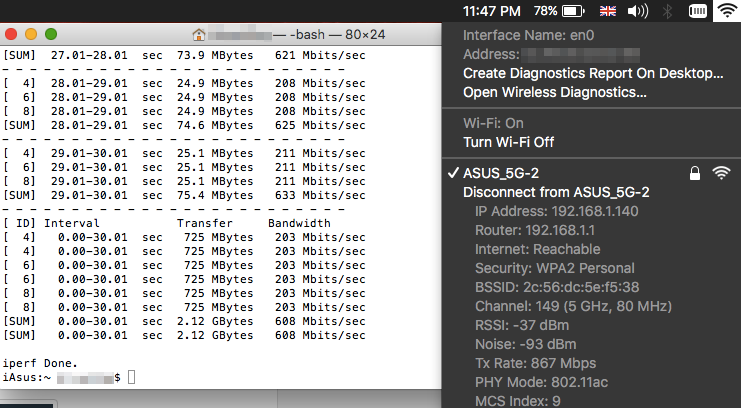Open the volume speaker icon
This screenshot has width=741, height=408.
pos(637,11)
